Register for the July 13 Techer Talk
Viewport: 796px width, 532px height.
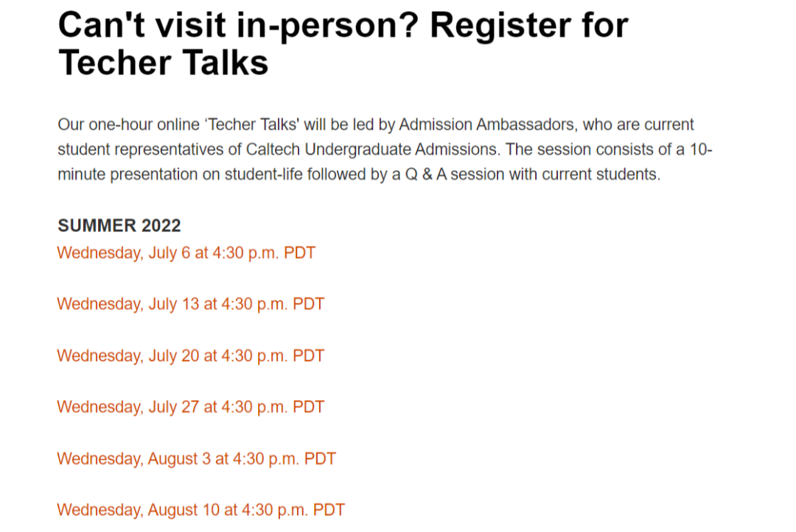(190, 304)
